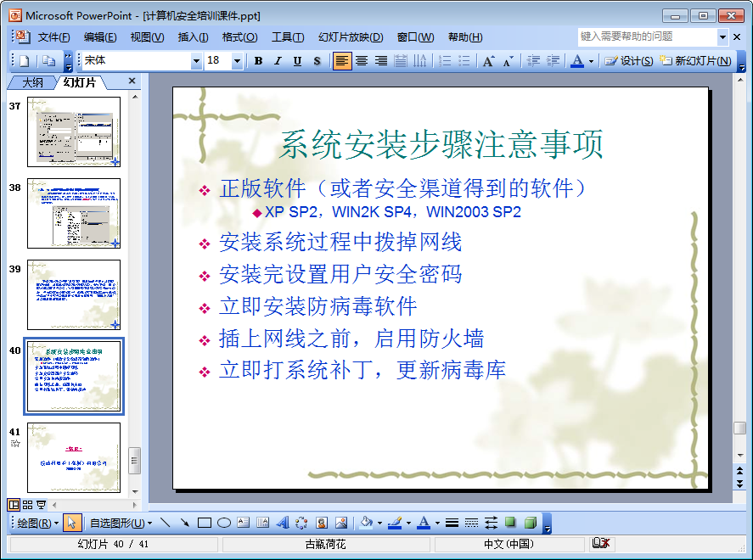Start slide show from current slide icon

(42, 505)
